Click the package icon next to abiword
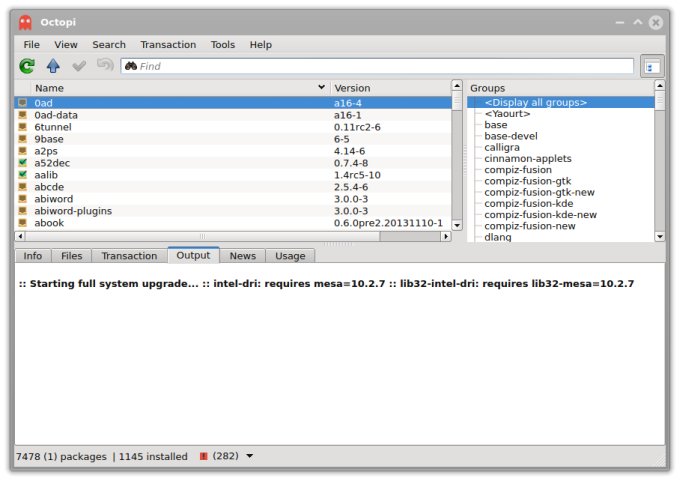680x481 pixels. click(23, 199)
